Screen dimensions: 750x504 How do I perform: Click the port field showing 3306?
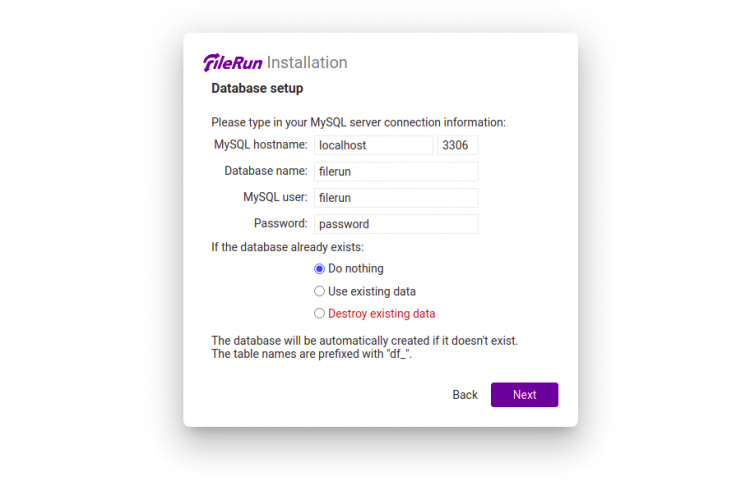point(458,145)
